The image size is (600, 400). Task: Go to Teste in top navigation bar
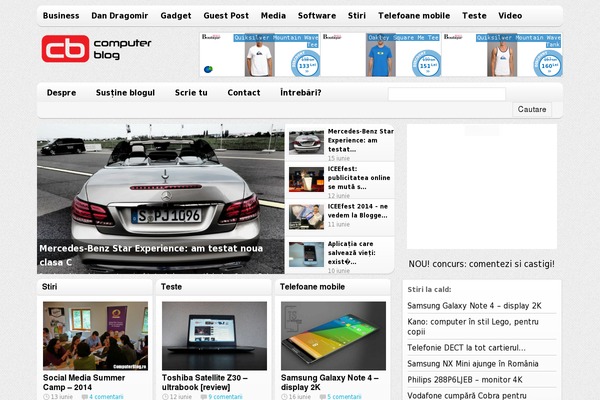(x=474, y=16)
